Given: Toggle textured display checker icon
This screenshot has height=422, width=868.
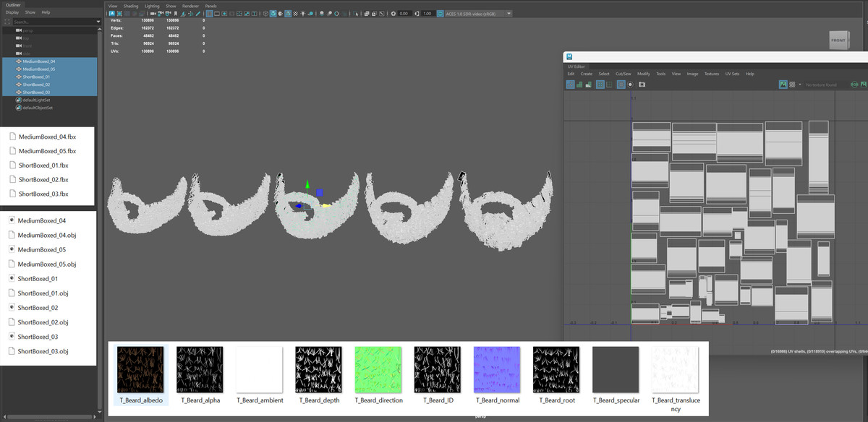Looking at the screenshot, I should click(x=296, y=14).
